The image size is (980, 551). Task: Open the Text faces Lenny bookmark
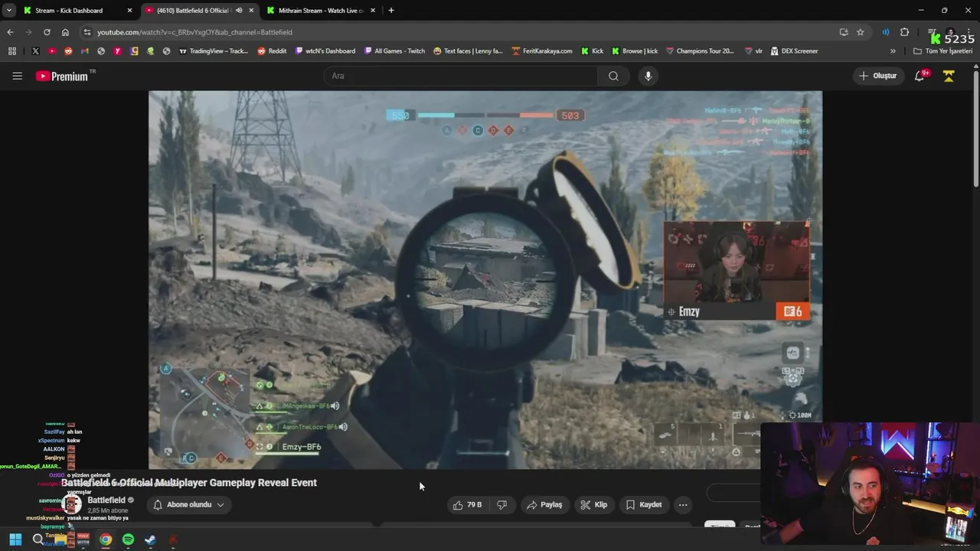click(x=468, y=51)
